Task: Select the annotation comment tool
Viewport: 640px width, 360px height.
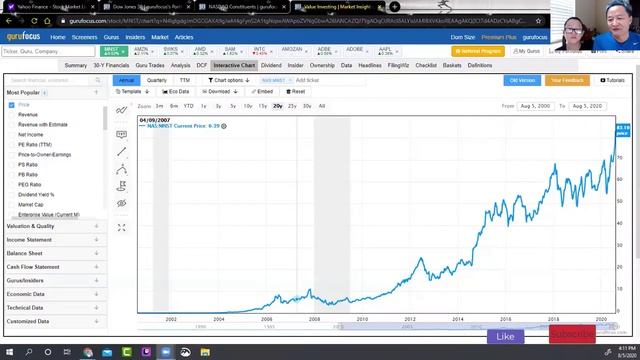Action: pyautogui.click(x=121, y=134)
